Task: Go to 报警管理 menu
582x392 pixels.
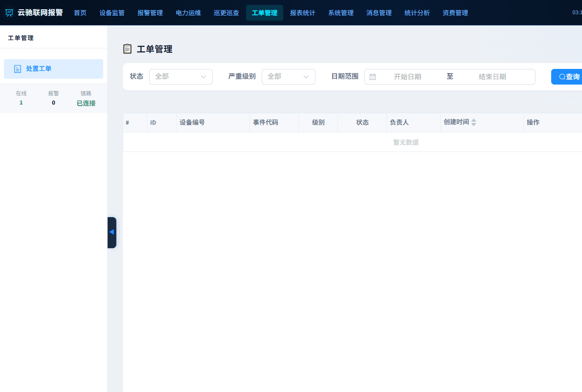Action: coord(150,13)
